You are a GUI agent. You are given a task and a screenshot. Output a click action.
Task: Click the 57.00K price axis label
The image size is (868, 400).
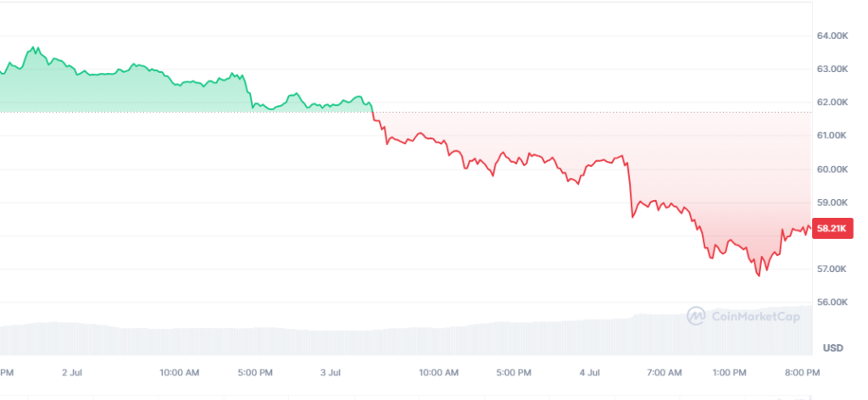pos(832,269)
